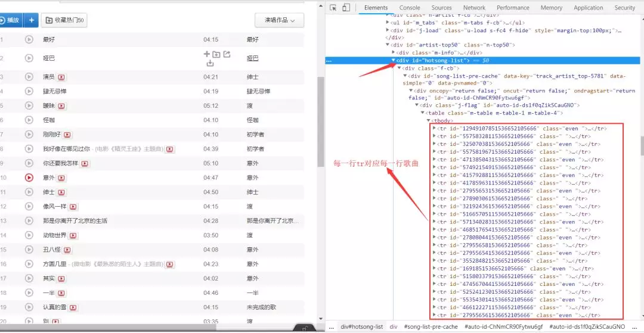Open the 演唱作品 dropdown
Image resolution: width=644 pixels, height=333 pixels.
pyautogui.click(x=279, y=20)
